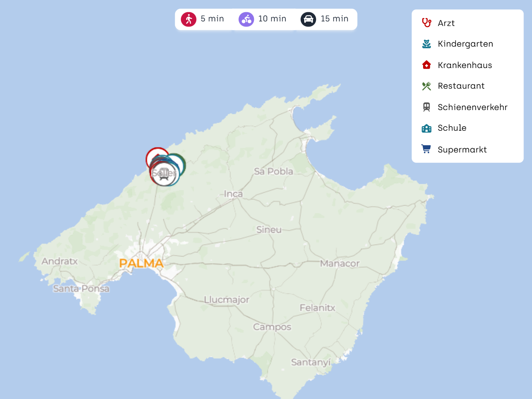Viewport: 532px width, 399px height.
Task: Click the Manacor town label on map
Action: [x=340, y=264]
